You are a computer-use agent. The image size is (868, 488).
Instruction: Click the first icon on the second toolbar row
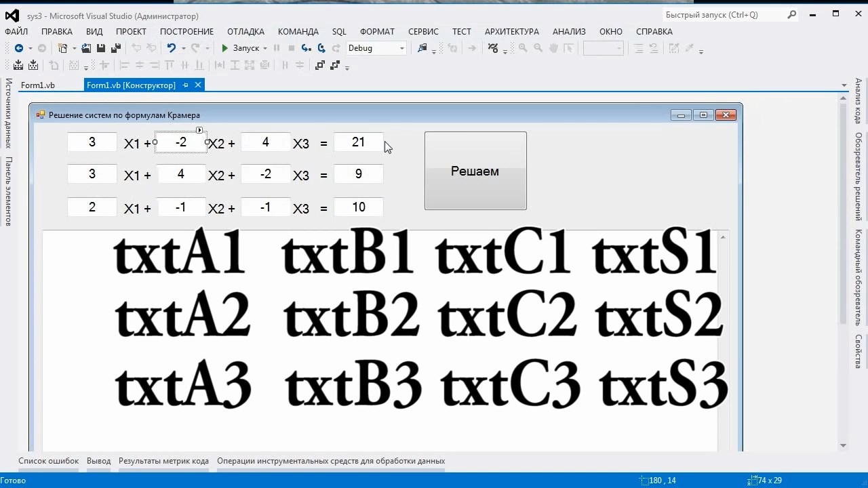coord(17,66)
